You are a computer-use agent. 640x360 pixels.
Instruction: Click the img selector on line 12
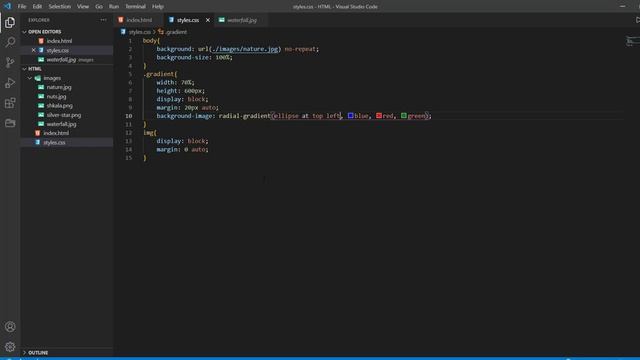tap(148, 133)
